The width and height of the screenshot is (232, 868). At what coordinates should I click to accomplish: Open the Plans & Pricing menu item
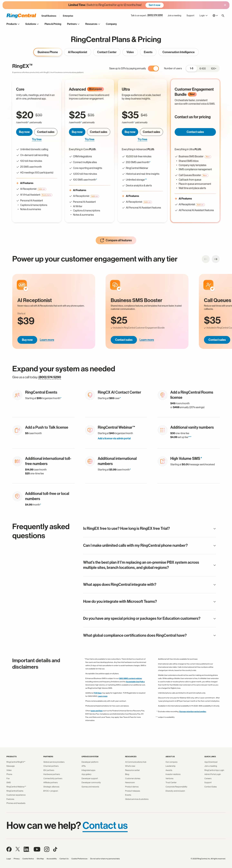pyautogui.click(x=53, y=24)
